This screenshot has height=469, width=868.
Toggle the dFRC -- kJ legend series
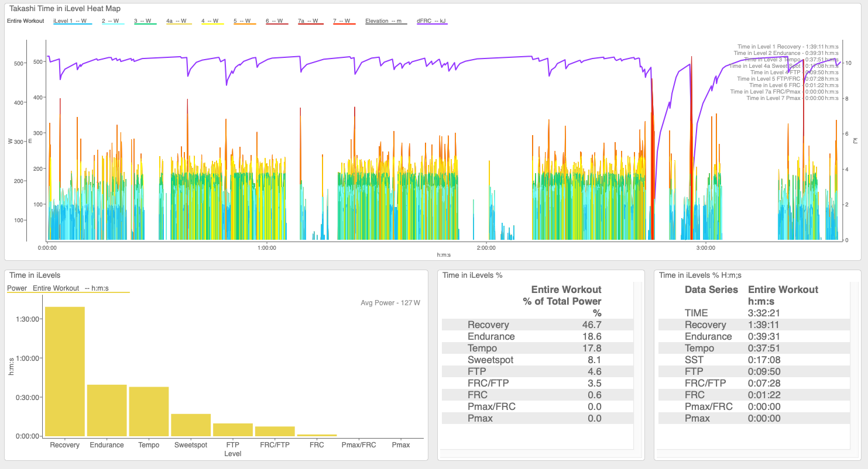pos(431,21)
